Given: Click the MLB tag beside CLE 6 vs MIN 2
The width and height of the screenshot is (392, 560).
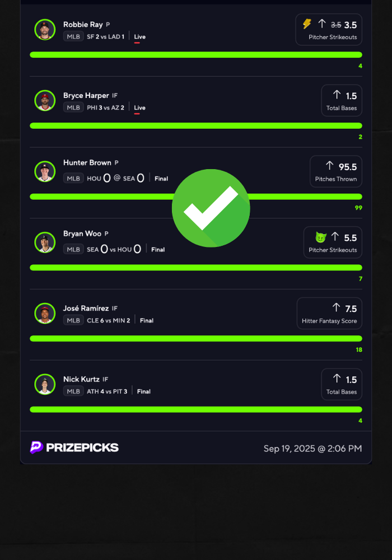Looking at the screenshot, I should pos(73,320).
